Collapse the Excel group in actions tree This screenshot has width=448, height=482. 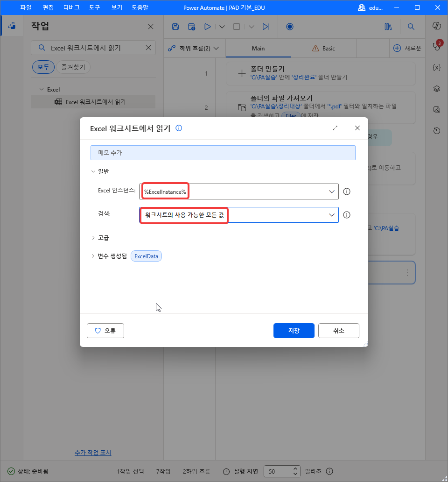[x=42, y=90]
